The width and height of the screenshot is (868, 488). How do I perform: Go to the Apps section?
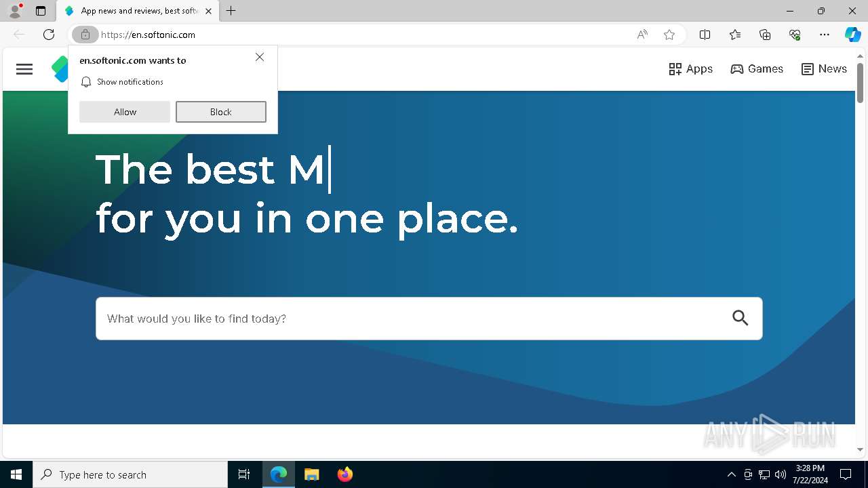[690, 69]
